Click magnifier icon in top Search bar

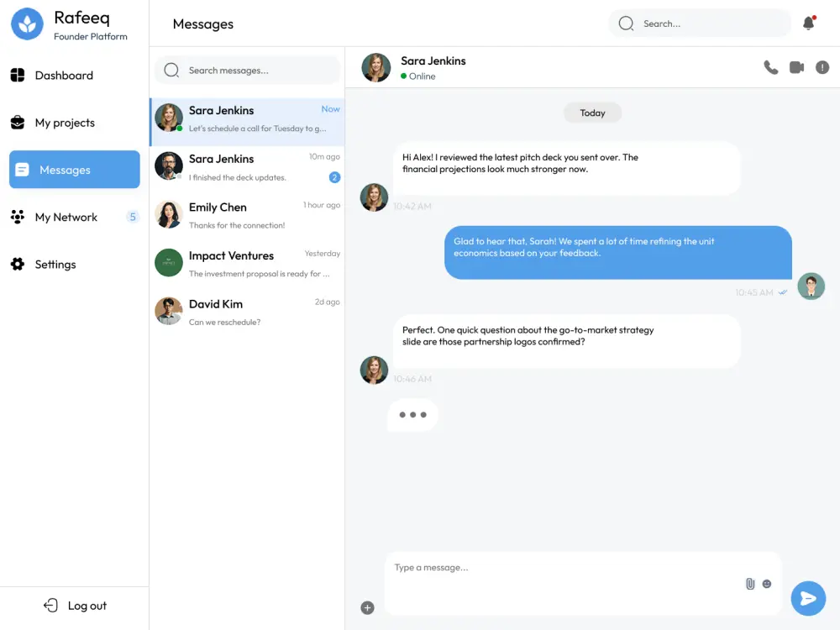(626, 24)
